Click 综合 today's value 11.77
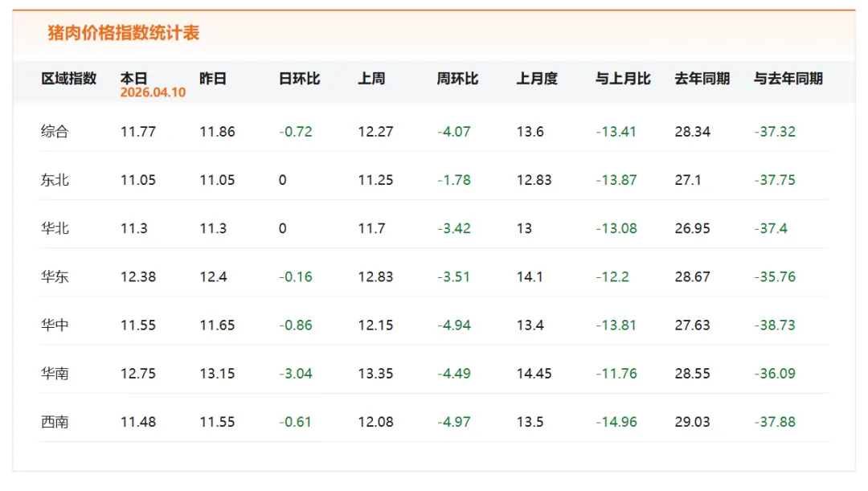 click(x=138, y=132)
